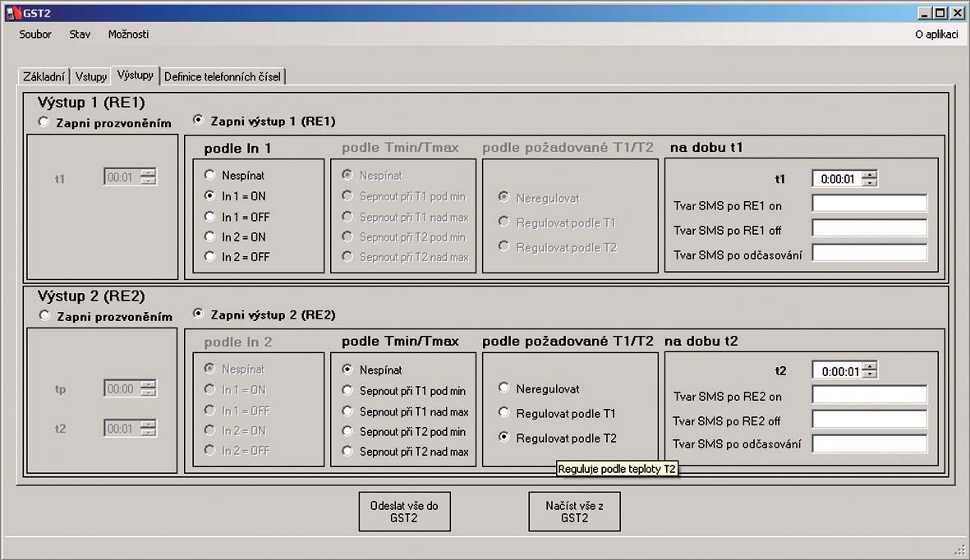The height and width of the screenshot is (560, 970).
Task: Minimize the GST2 window
Action: [925, 13]
